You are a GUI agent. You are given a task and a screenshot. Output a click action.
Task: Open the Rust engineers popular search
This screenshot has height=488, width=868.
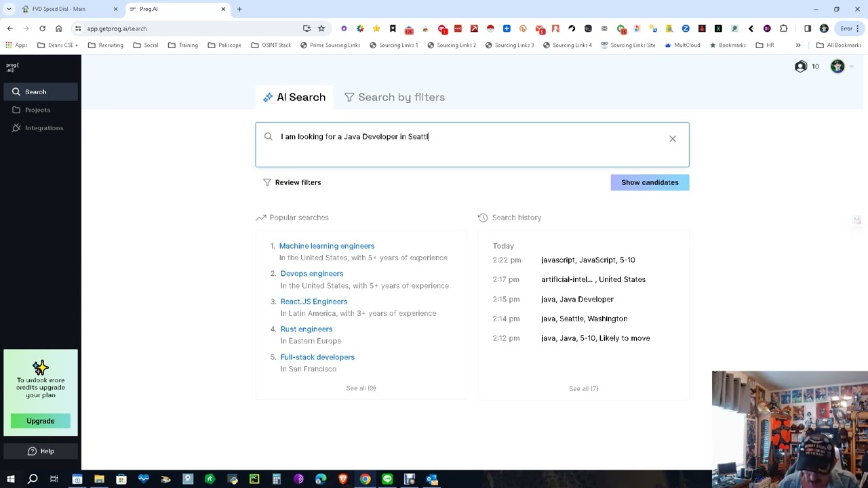point(307,329)
